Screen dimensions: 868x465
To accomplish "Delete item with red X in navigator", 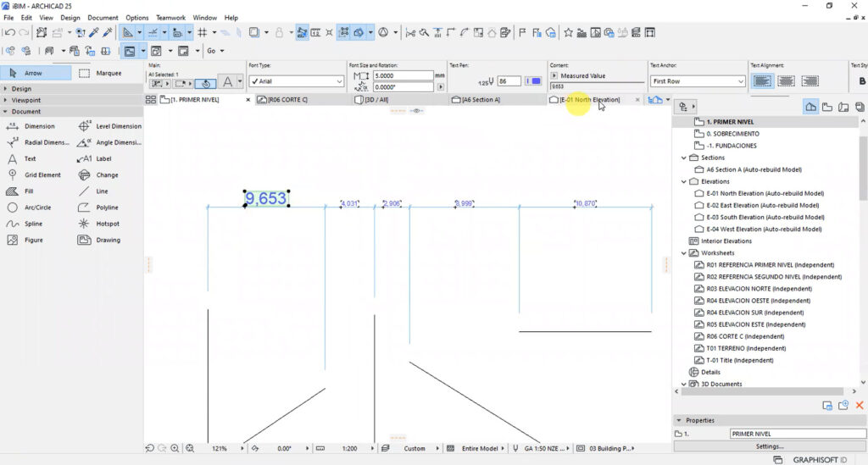I will (859, 406).
